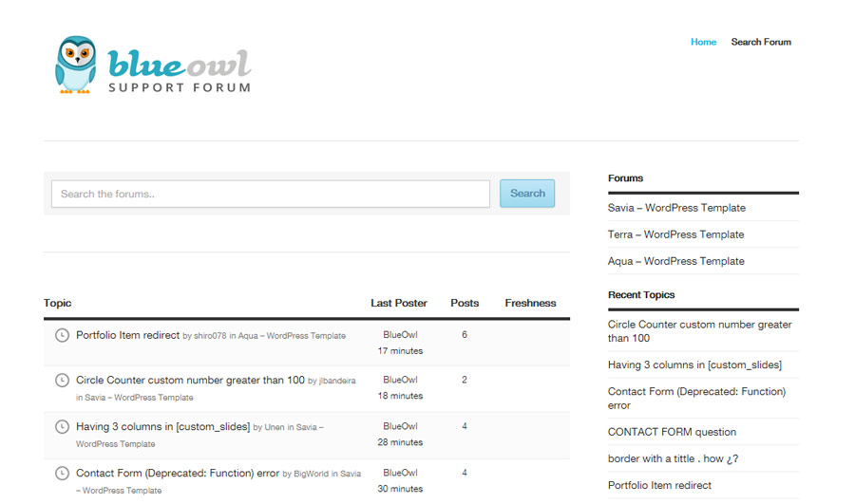This screenshot has width=855, height=504.
Task: Open the Search Forum menu item
Action: point(760,42)
